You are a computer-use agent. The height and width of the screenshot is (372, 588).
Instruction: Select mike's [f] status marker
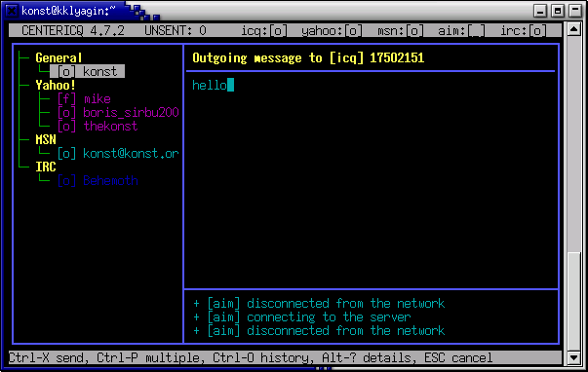66,99
